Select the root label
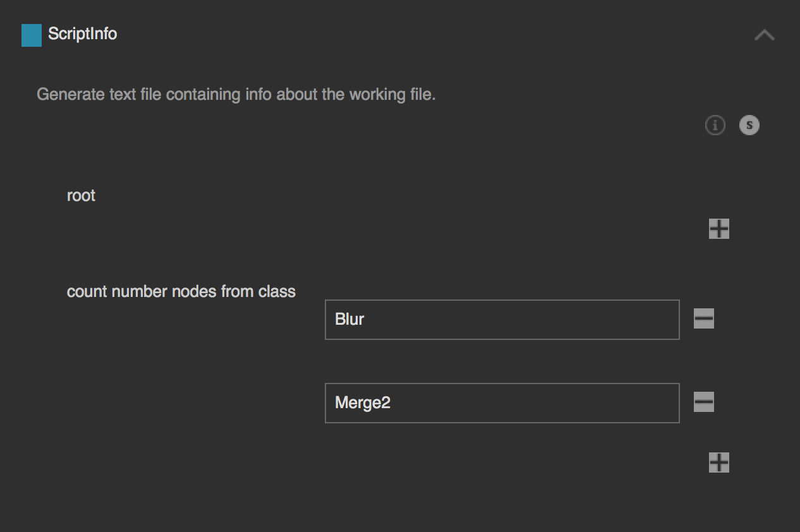The image size is (800, 532). 81,196
